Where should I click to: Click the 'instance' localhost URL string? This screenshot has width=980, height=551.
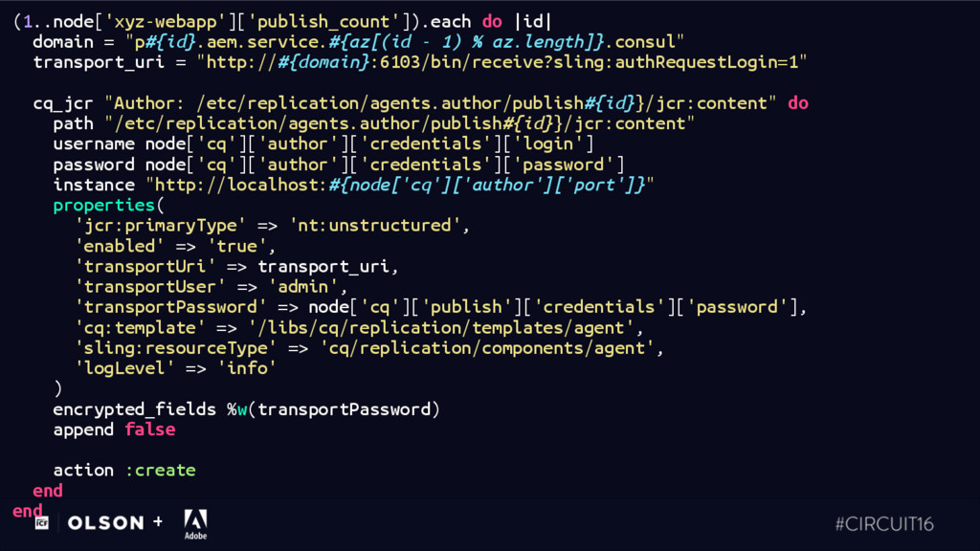(400, 185)
